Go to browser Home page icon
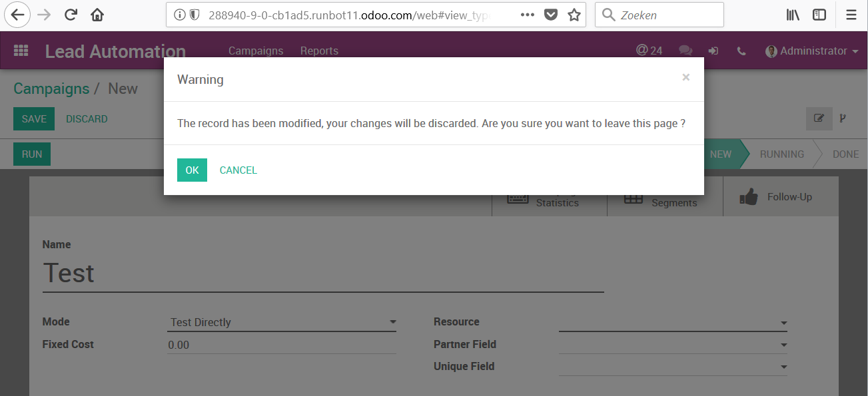This screenshot has height=396, width=868. [97, 15]
